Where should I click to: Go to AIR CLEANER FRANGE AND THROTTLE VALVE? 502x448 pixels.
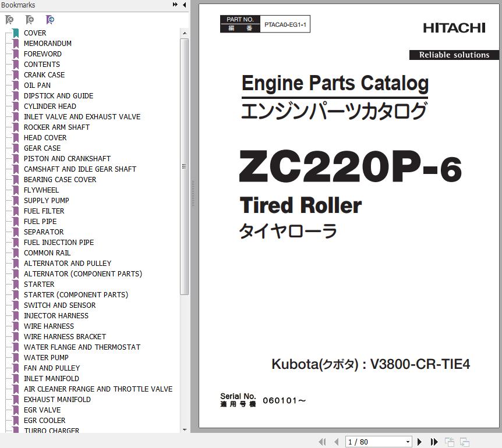pyautogui.click(x=98, y=389)
